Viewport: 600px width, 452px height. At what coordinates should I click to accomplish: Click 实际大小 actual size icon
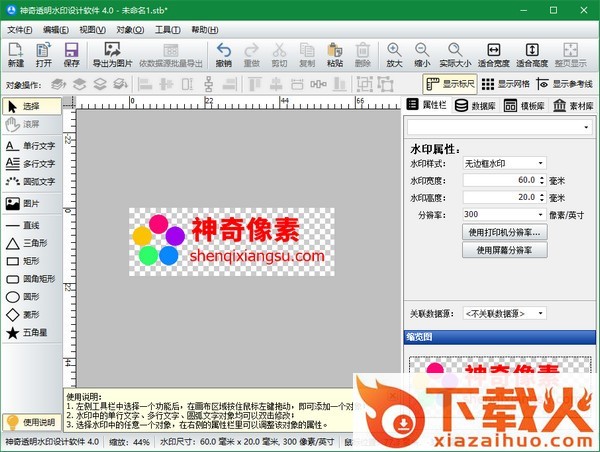[x=455, y=55]
